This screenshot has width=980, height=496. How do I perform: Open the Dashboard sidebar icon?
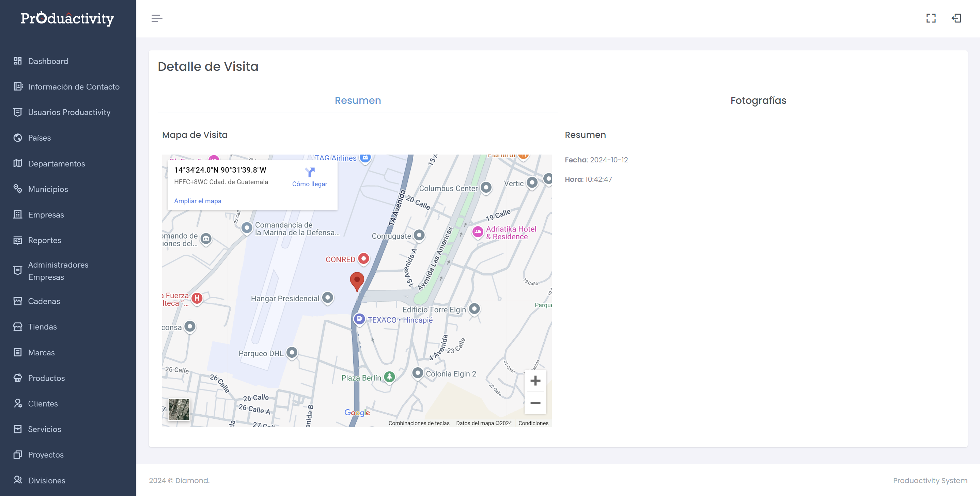click(17, 61)
